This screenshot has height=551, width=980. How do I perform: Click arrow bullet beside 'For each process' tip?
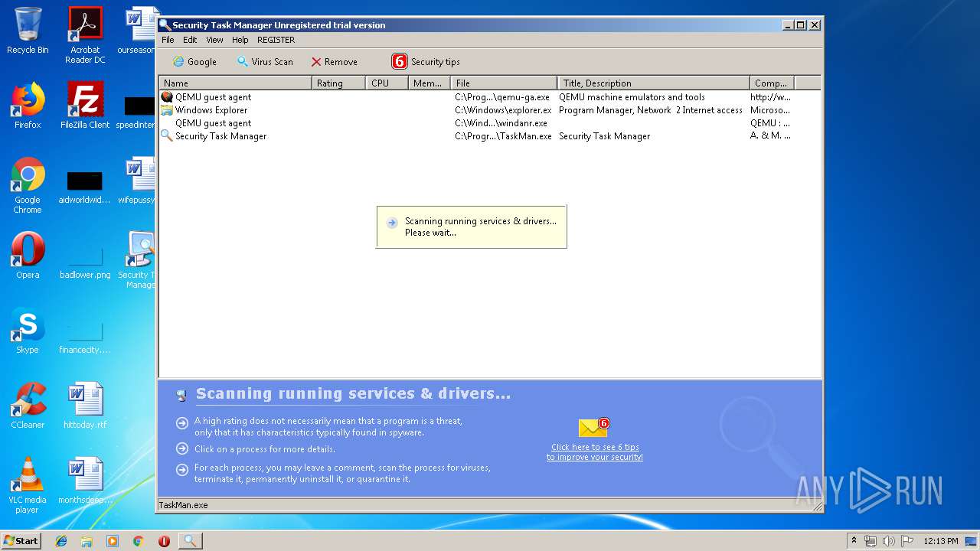click(x=181, y=469)
